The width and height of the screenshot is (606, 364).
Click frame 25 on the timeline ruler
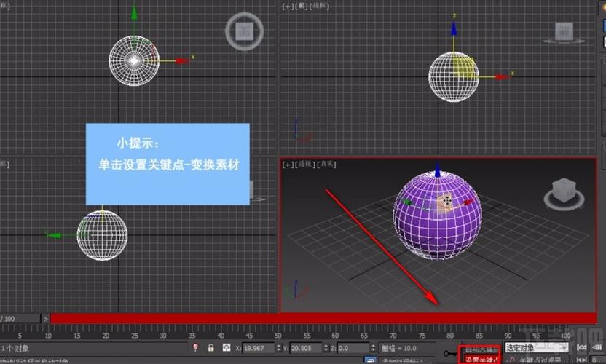[x=135, y=336]
